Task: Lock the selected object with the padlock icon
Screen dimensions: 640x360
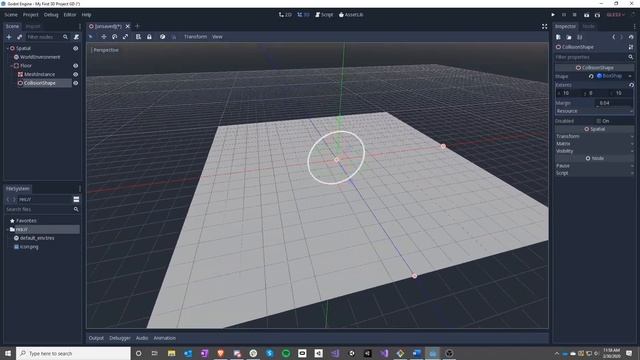Action: [x=149, y=37]
